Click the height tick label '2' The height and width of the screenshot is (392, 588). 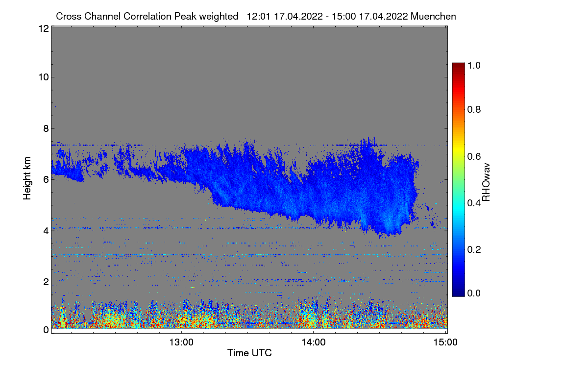point(46,282)
